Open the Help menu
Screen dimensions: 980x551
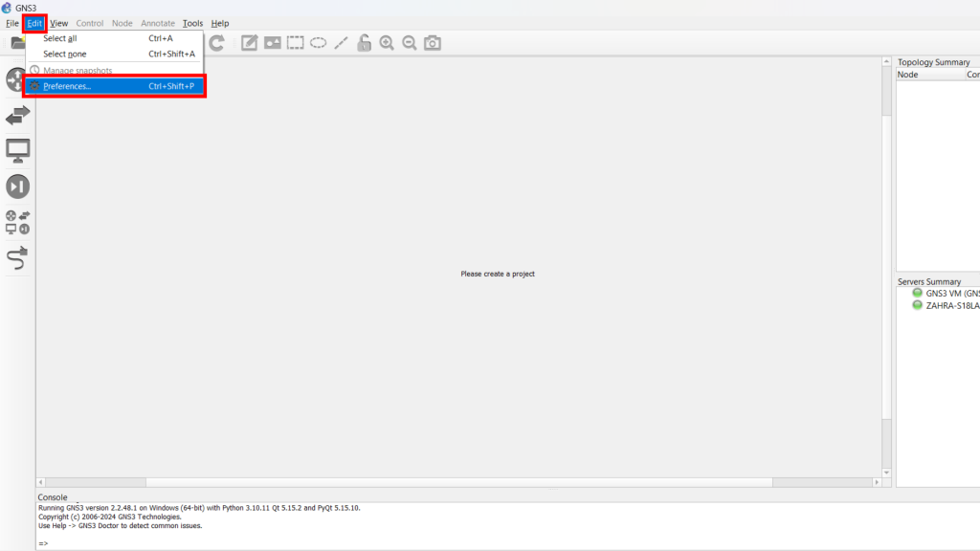pyautogui.click(x=220, y=23)
